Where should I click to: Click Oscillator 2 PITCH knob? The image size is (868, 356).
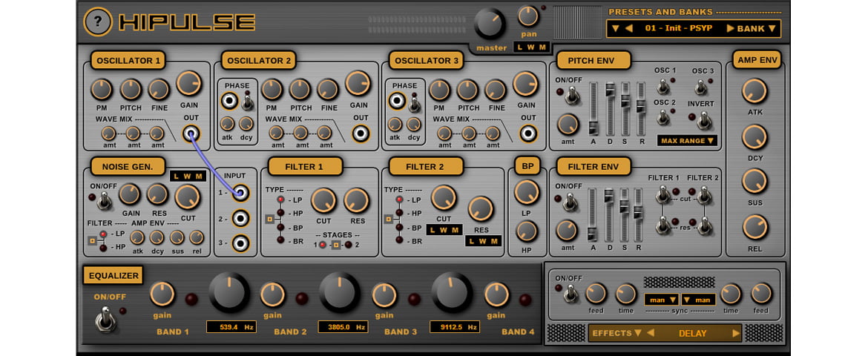pyautogui.click(x=300, y=89)
